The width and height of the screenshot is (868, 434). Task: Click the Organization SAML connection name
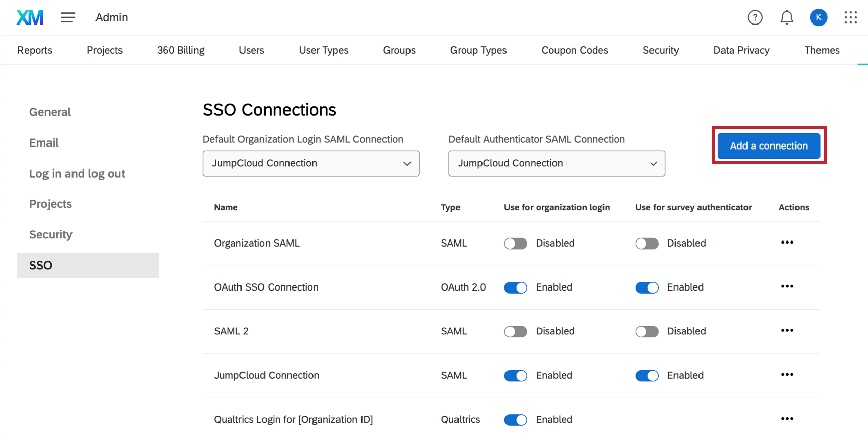click(x=257, y=244)
